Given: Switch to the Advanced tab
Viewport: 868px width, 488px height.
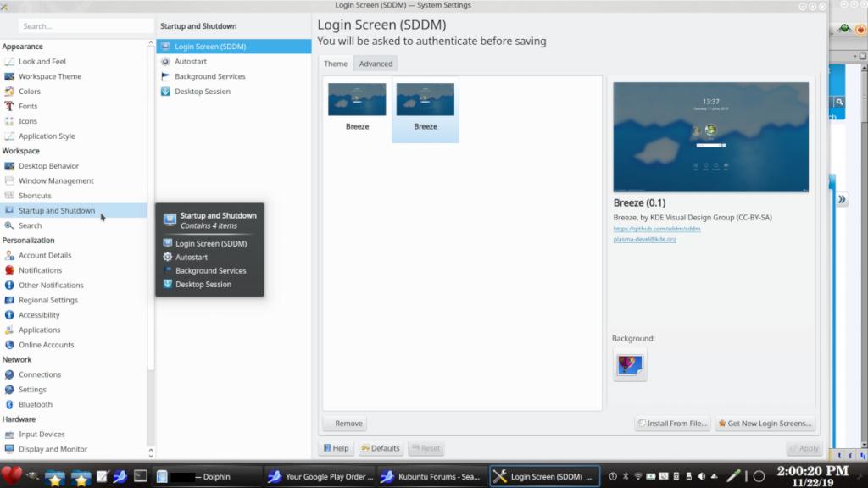Looking at the screenshot, I should (x=376, y=64).
